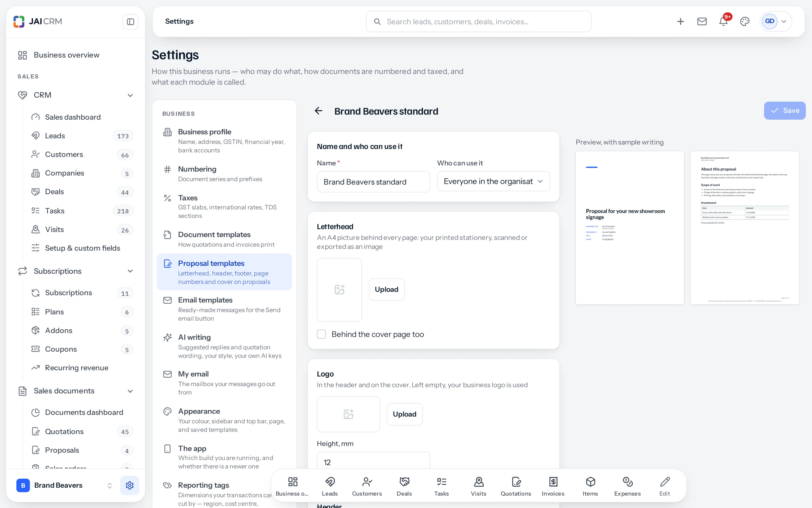
Task: Open the palette theme icon
Action: pos(745,21)
